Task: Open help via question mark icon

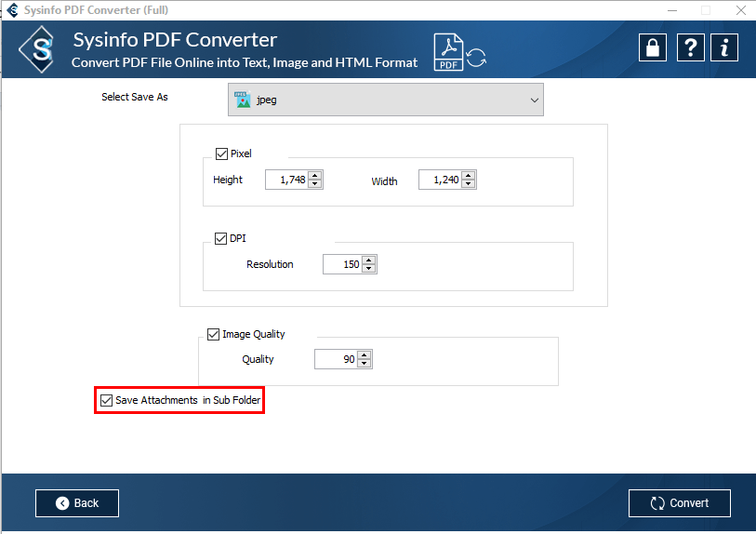Action: pos(690,47)
